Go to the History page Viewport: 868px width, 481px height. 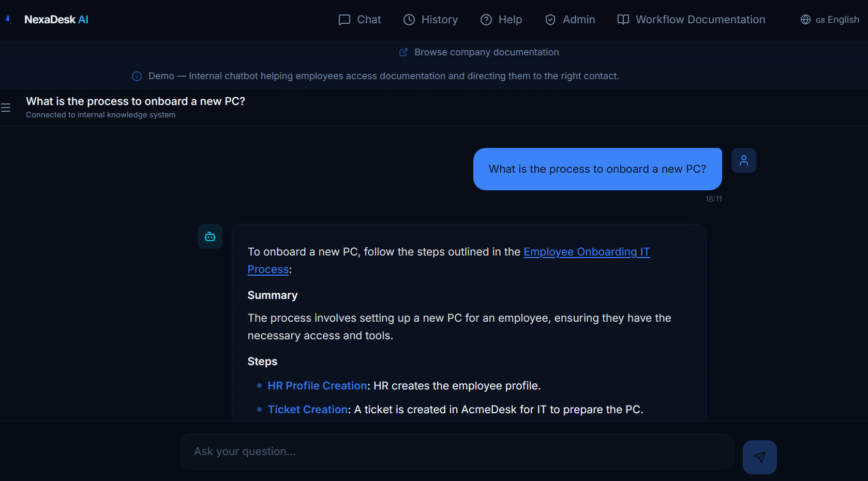(x=430, y=20)
